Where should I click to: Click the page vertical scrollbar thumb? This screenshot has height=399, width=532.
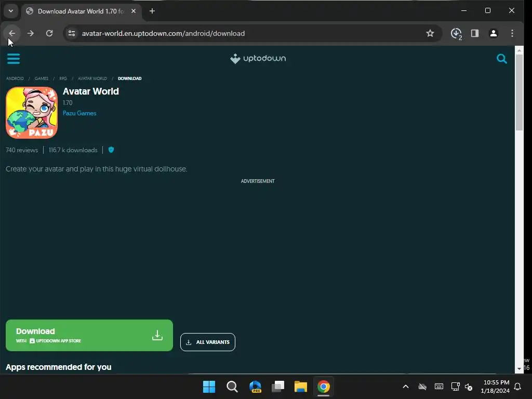[519, 92]
